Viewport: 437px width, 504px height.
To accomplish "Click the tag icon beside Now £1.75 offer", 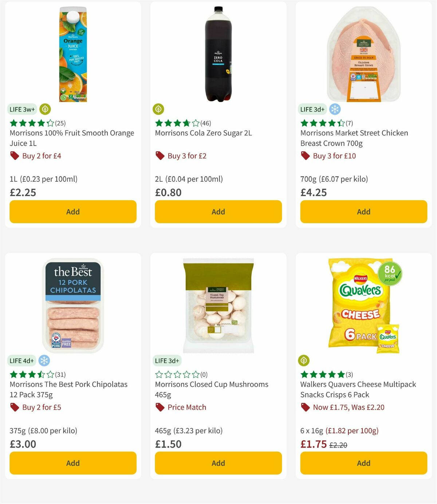I will pyautogui.click(x=306, y=407).
